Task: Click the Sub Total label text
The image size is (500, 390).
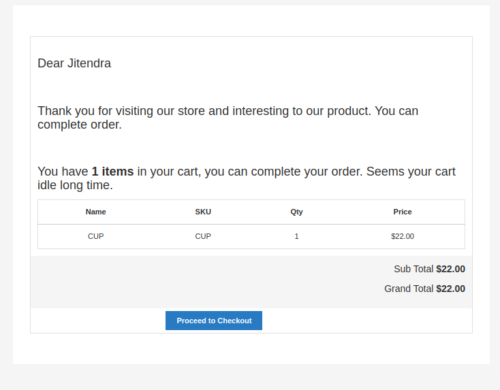Action: pos(413,269)
